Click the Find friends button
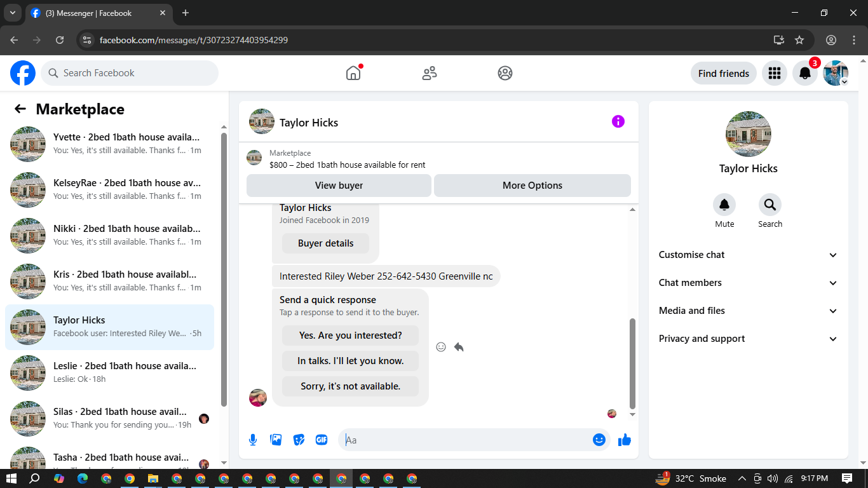The width and height of the screenshot is (868, 488). pos(724,73)
